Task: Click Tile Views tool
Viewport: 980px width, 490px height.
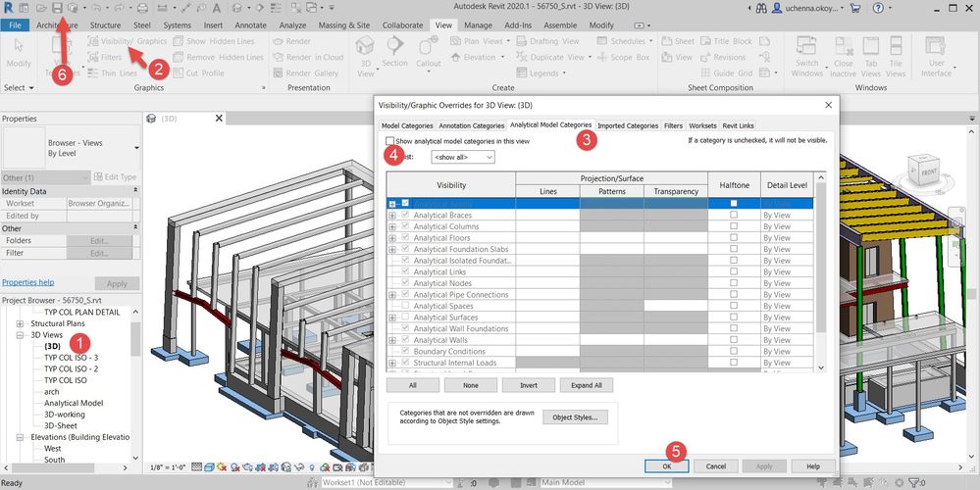Action: (x=896, y=56)
